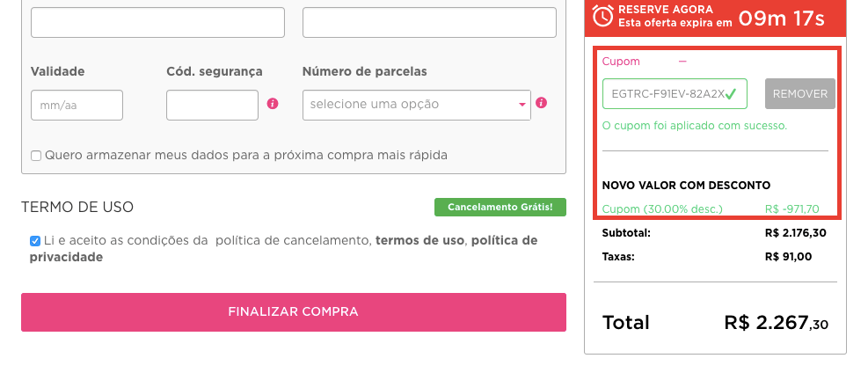
Task: Uncheck the terms acceptance checkbox
Action: [35, 240]
